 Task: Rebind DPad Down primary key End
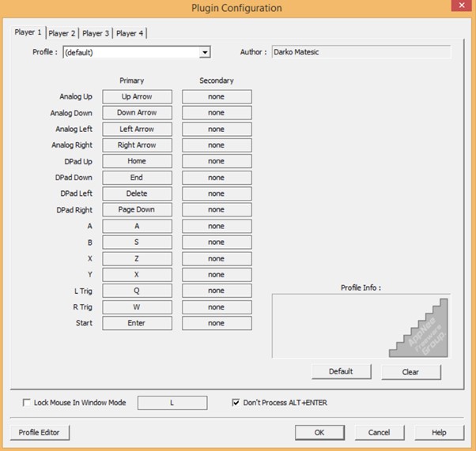tap(138, 178)
